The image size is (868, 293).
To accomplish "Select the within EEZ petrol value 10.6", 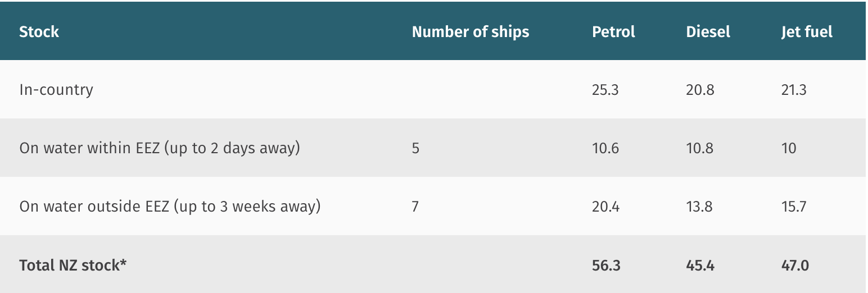I will [x=605, y=148].
